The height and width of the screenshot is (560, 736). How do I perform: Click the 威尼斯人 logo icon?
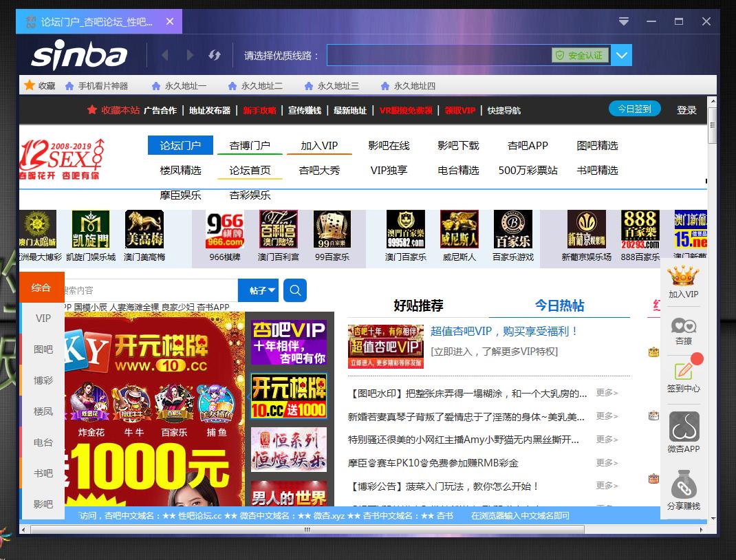tap(459, 229)
